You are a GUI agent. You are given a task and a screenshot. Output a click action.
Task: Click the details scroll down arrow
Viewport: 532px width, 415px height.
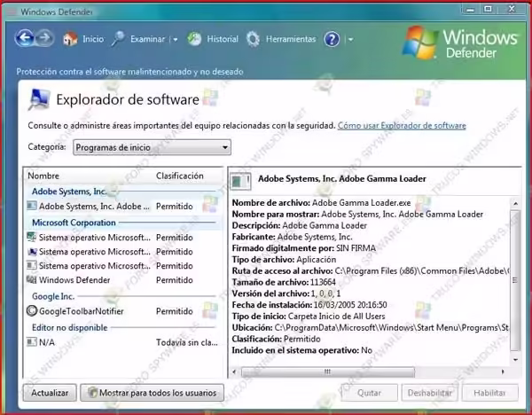point(515,360)
